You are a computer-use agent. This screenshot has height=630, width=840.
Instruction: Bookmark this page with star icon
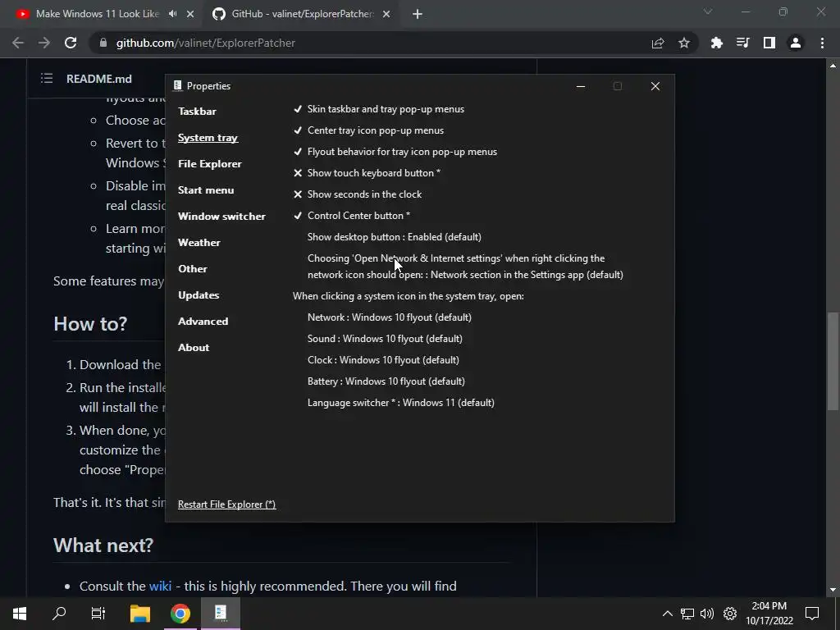click(684, 43)
